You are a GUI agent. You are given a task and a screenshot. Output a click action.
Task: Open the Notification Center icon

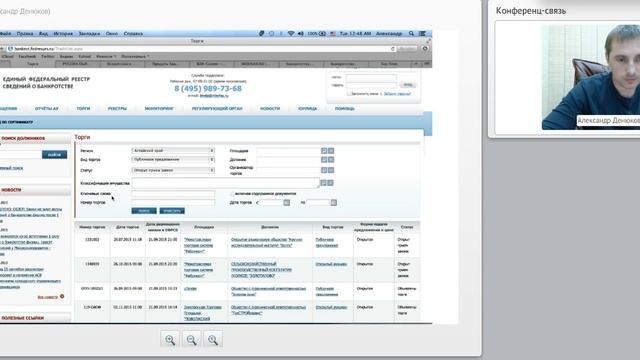(x=422, y=33)
